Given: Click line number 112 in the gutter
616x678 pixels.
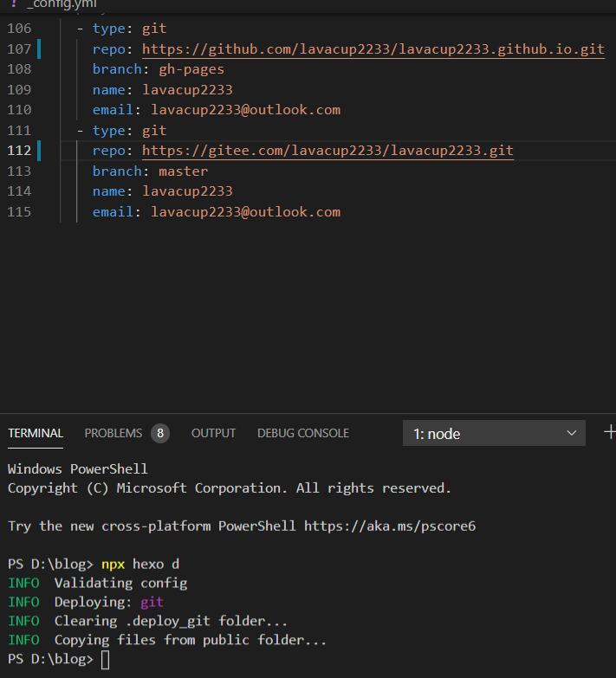Looking at the screenshot, I should [x=19, y=151].
